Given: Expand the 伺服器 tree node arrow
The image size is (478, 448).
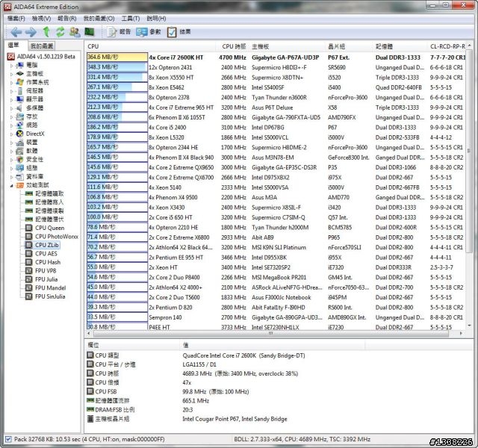Looking at the screenshot, I should click(x=12, y=91).
